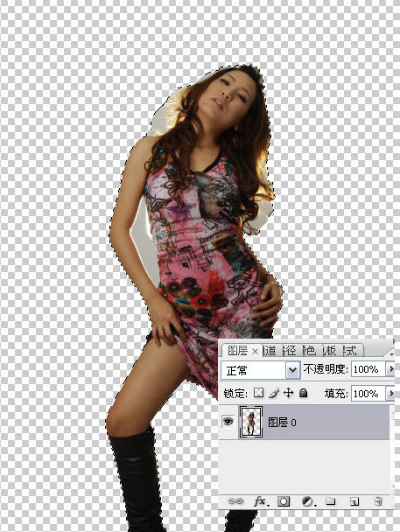Expand the 填充 fill slider arrow
Image resolution: width=400 pixels, height=532 pixels.
390,394
